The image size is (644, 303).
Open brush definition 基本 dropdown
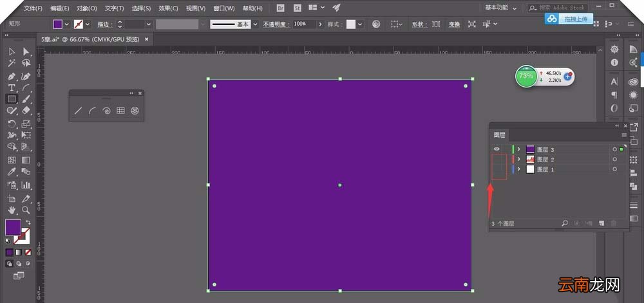256,24
